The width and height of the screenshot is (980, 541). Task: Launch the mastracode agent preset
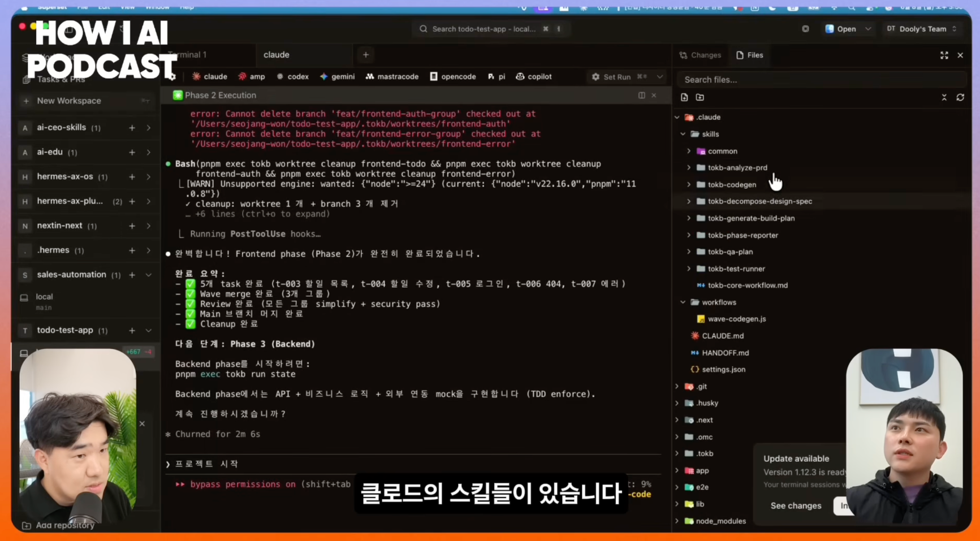(x=392, y=76)
